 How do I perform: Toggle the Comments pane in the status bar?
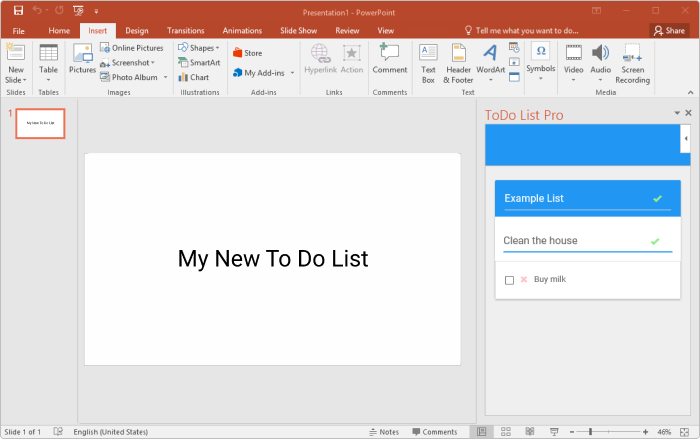click(x=435, y=432)
